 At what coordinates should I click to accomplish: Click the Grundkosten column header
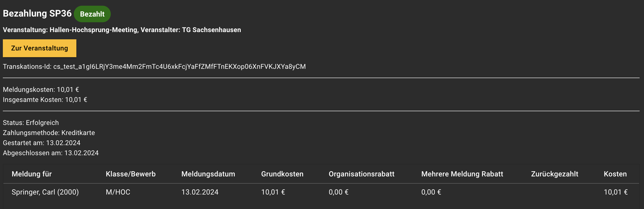pos(282,174)
